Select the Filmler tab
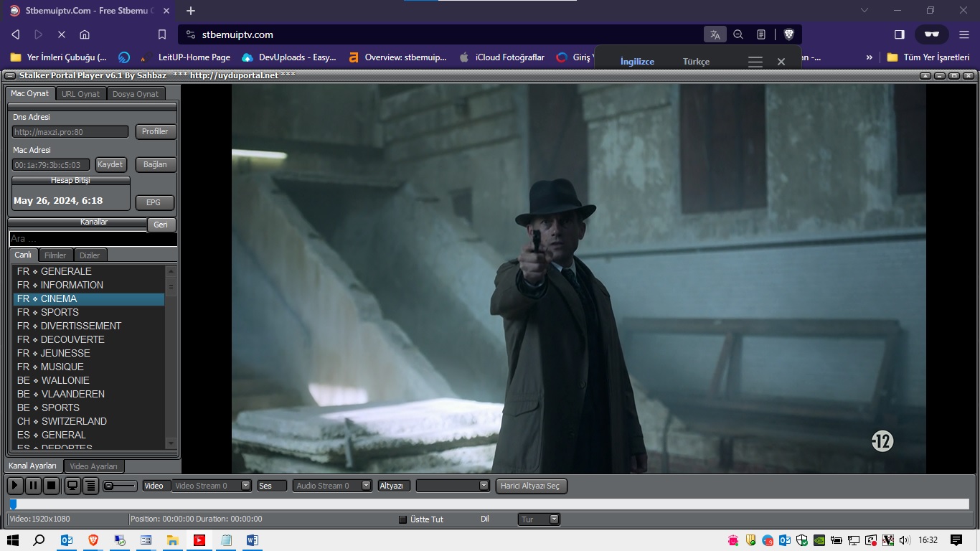980x551 pixels. pyautogui.click(x=55, y=255)
